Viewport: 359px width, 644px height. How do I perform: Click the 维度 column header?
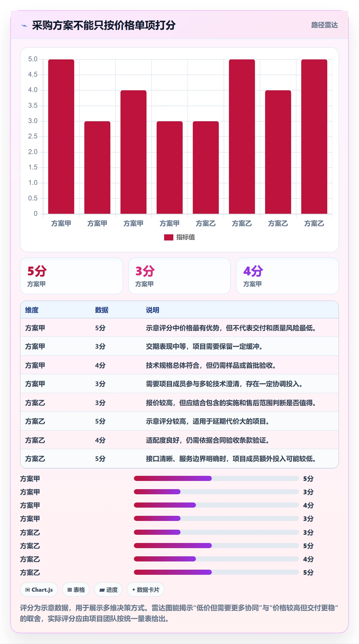32,310
